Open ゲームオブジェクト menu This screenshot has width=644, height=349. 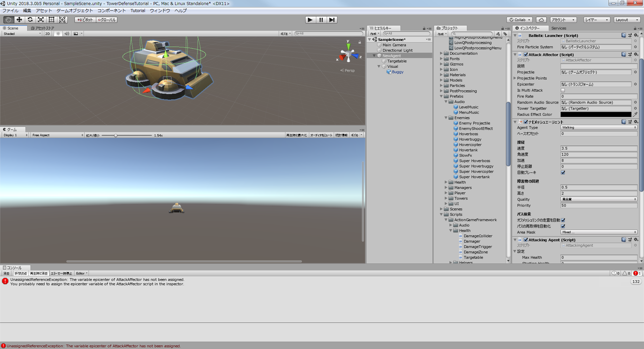[74, 11]
